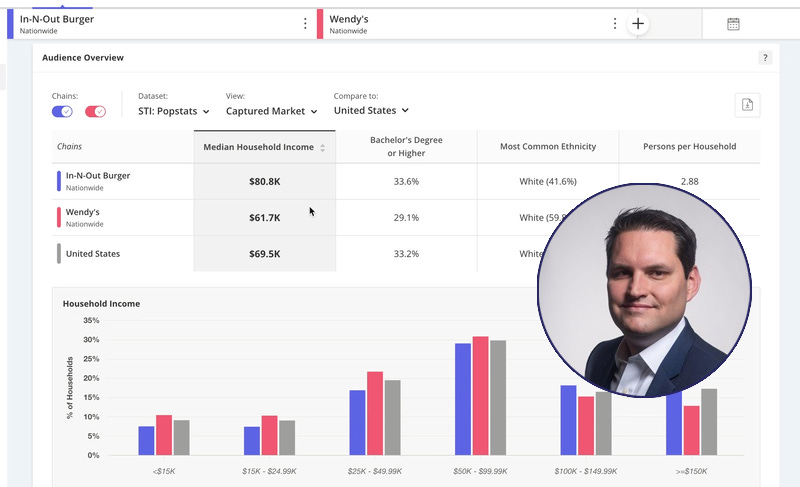The height and width of the screenshot is (487, 800).
Task: Click the Household Income chart title
Action: (101, 303)
